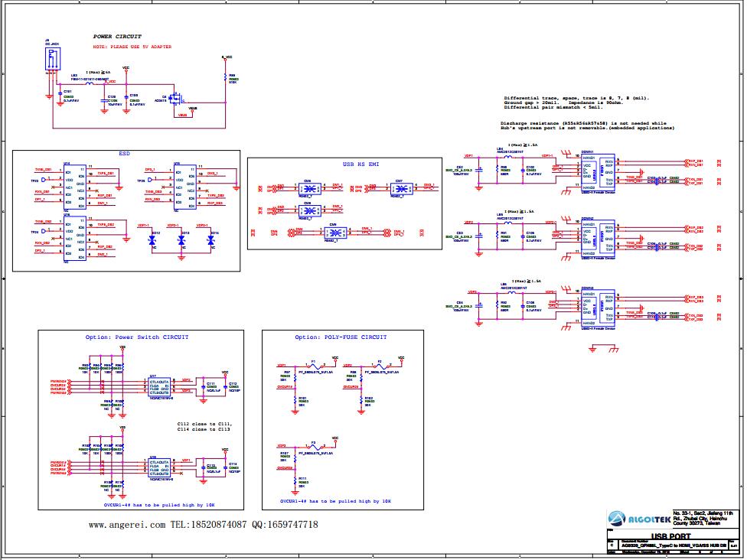Click the ESD section heading
Screen dimensions: 747x560
coord(124,154)
